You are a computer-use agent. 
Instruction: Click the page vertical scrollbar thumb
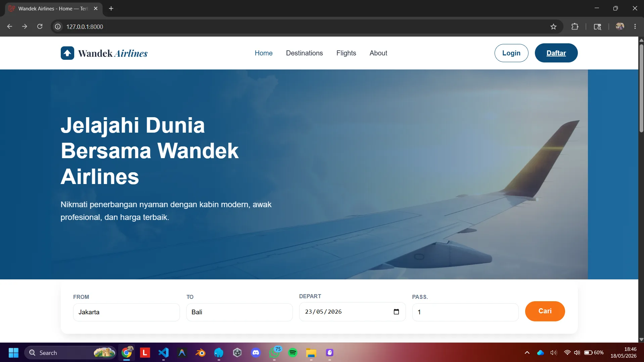[x=641, y=88]
